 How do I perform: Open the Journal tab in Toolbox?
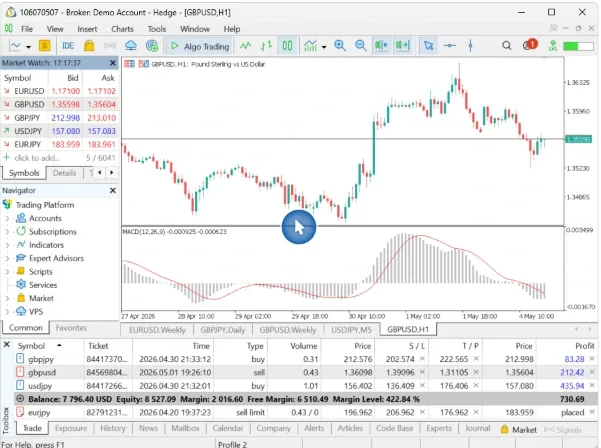click(477, 428)
